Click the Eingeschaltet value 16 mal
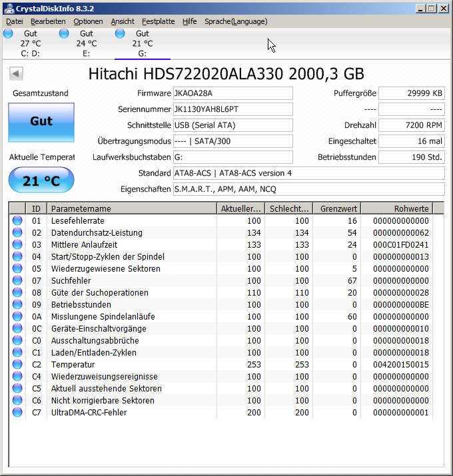The width and height of the screenshot is (453, 476). point(412,141)
